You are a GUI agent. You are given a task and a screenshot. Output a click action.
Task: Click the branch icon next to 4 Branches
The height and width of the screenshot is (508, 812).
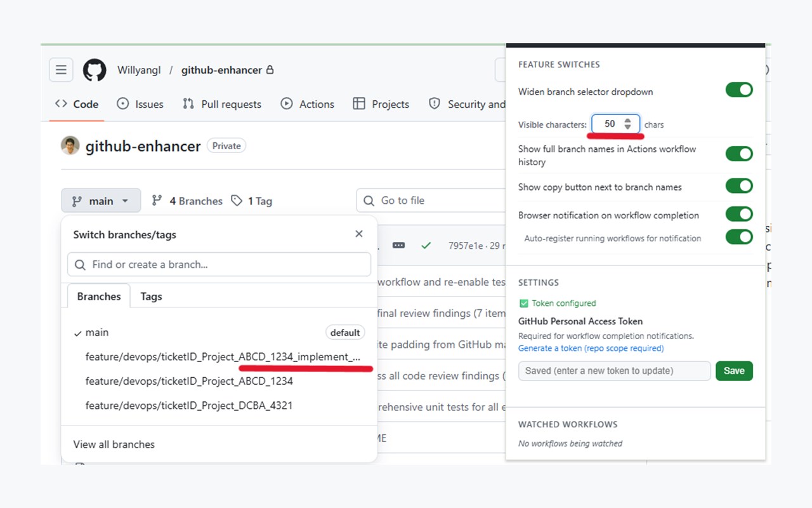(x=157, y=201)
